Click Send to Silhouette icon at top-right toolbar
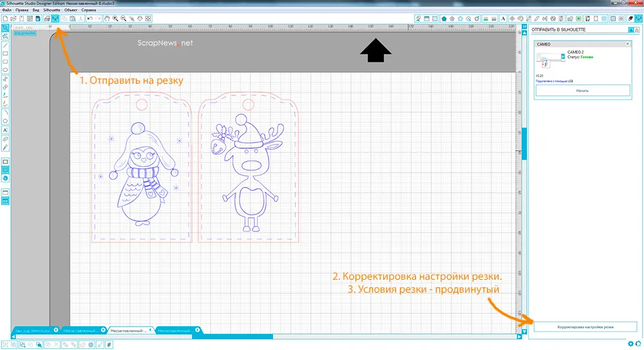 tap(639, 19)
